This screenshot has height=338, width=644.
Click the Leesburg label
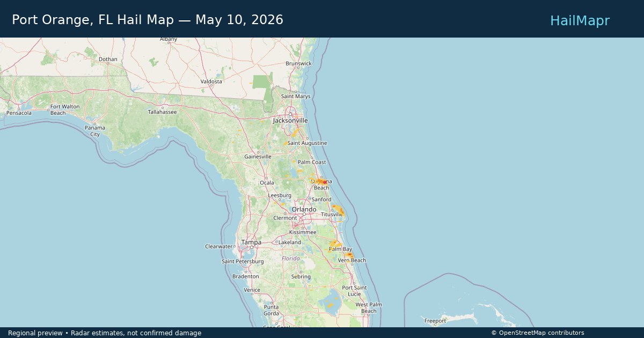click(280, 196)
